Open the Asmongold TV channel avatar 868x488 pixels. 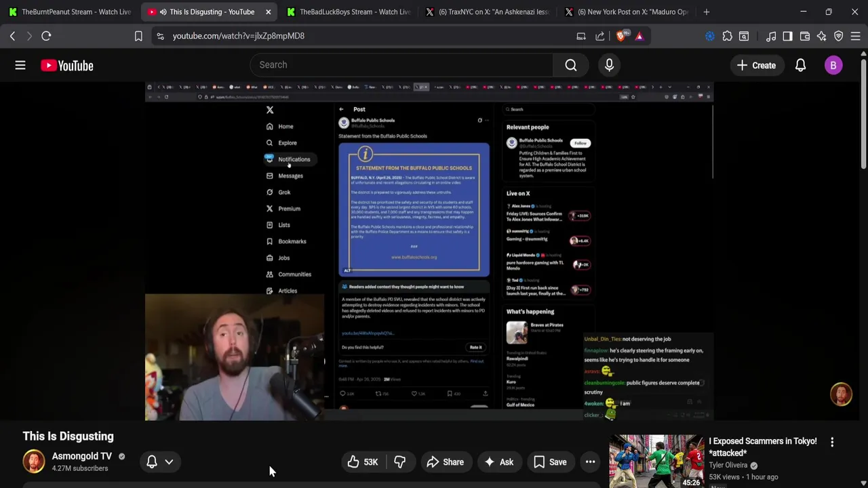[x=33, y=462]
